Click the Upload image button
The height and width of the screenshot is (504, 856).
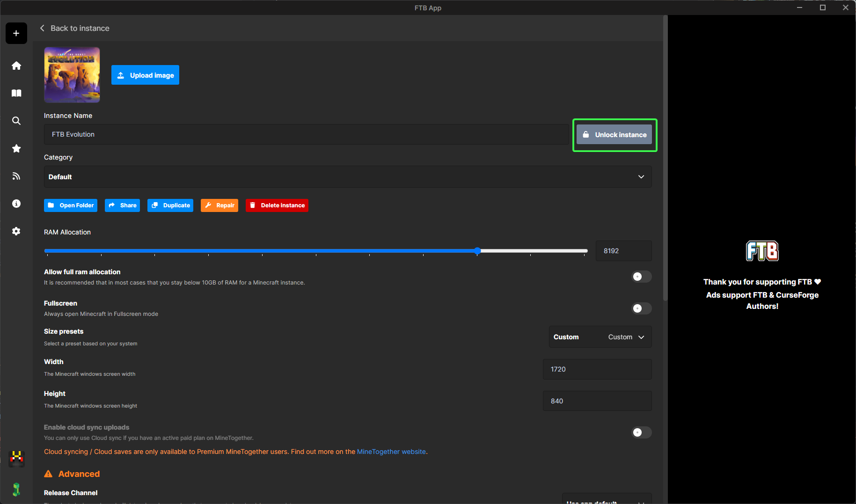tap(145, 75)
